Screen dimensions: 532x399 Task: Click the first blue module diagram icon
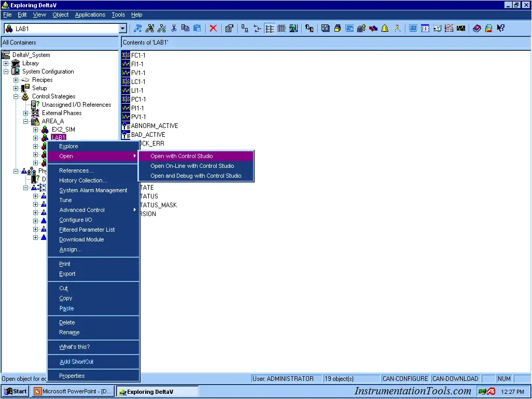click(138, 28)
